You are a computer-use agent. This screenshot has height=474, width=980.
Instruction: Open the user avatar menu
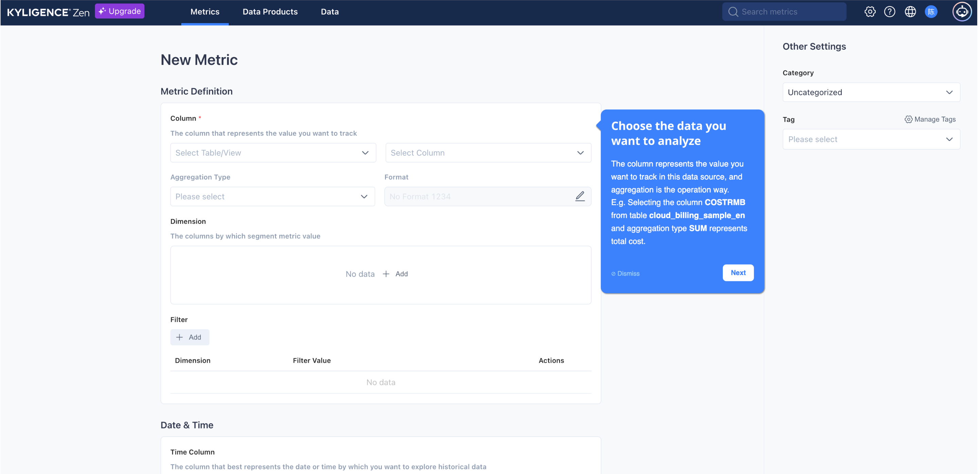pos(931,12)
